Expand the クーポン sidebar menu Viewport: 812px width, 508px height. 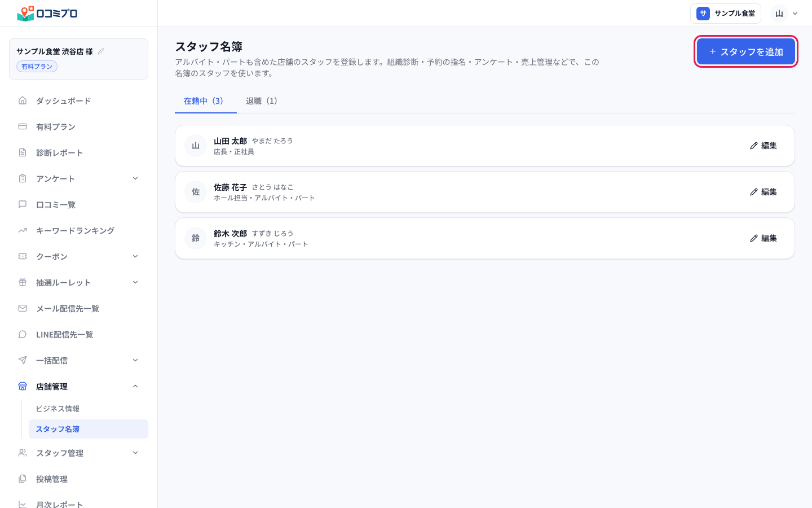coord(78,257)
